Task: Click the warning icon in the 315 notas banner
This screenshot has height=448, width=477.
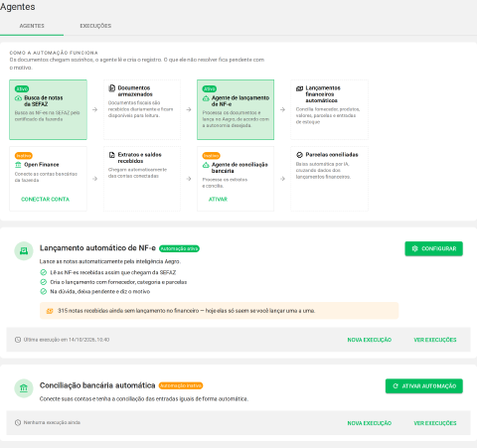Action: [x=50, y=311]
